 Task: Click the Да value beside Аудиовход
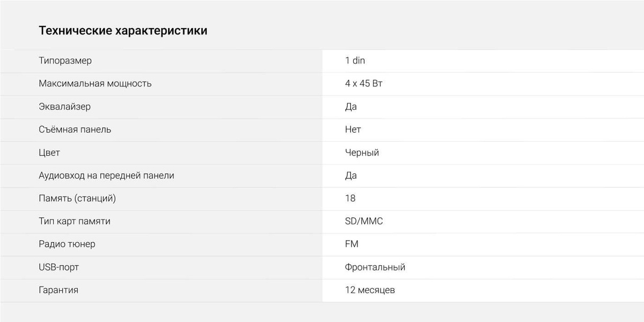(x=351, y=175)
